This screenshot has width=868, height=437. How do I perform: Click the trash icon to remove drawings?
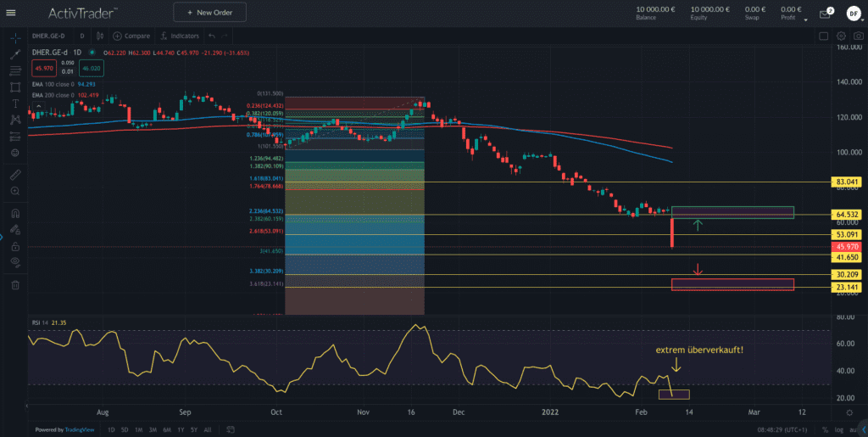[x=15, y=285]
